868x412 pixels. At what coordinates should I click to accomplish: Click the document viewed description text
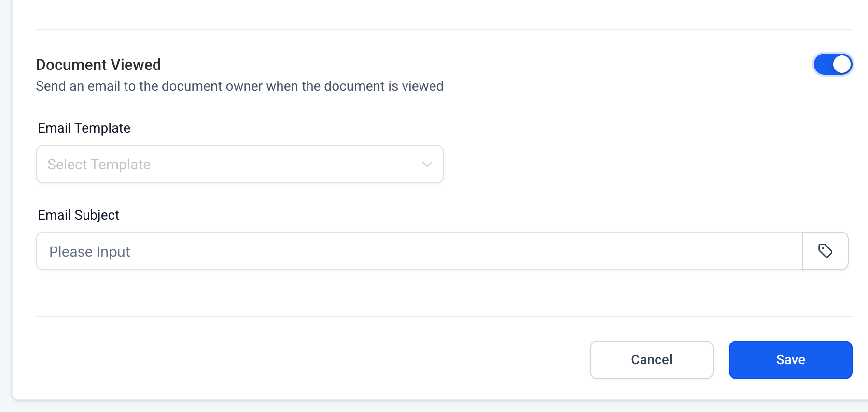click(239, 86)
